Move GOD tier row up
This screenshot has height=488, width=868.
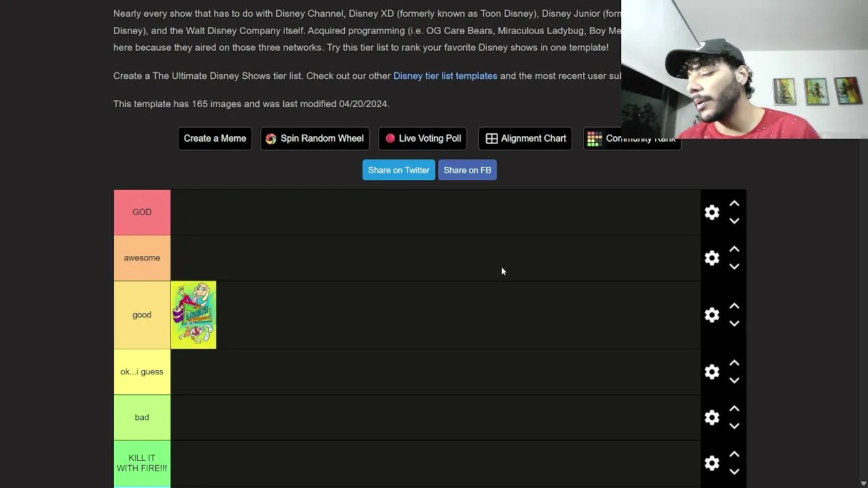click(734, 203)
